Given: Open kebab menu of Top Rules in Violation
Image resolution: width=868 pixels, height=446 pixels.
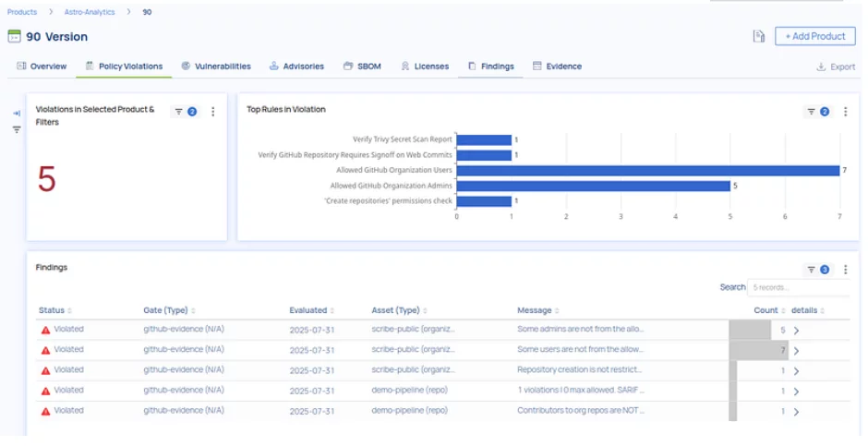Looking at the screenshot, I should [845, 112].
